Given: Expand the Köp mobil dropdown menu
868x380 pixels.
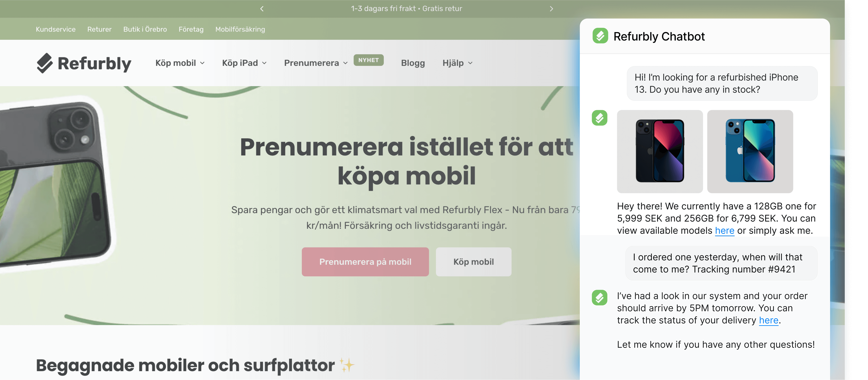Looking at the screenshot, I should coord(180,63).
